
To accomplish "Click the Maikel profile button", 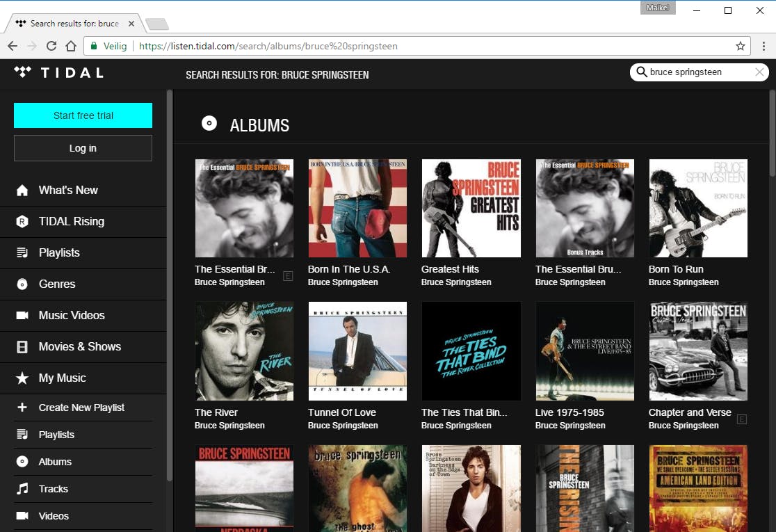I will click(x=658, y=8).
